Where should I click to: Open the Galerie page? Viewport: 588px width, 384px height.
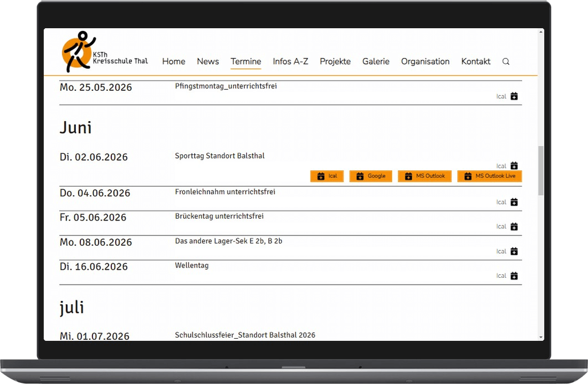point(376,61)
